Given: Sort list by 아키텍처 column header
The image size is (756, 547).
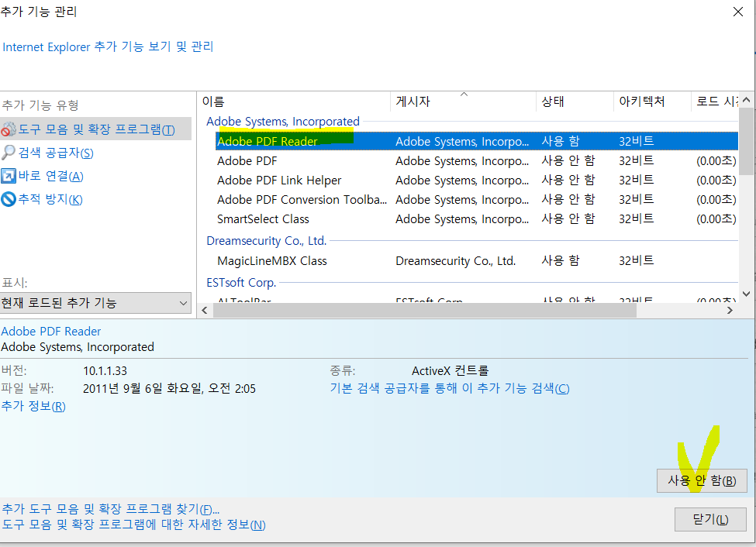Looking at the screenshot, I should [x=652, y=101].
